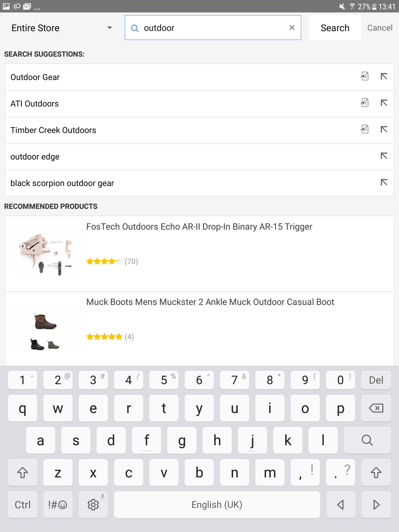Screen dimensions: 399x532
Task: Tap keyboard magnifier search key
Action: tap(367, 440)
